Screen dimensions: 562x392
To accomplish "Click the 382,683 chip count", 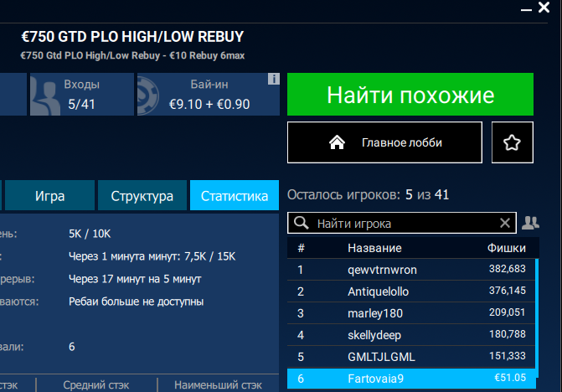I will point(508,269).
